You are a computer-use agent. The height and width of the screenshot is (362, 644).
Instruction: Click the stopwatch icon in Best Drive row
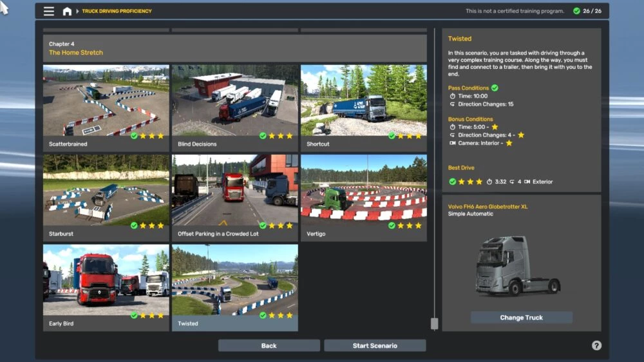(489, 182)
